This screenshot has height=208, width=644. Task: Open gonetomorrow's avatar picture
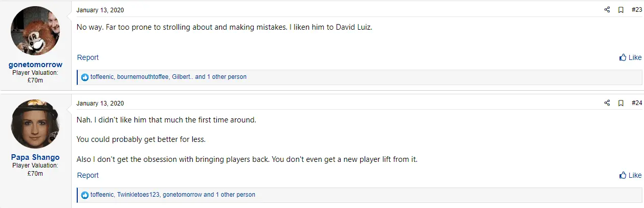(35, 31)
